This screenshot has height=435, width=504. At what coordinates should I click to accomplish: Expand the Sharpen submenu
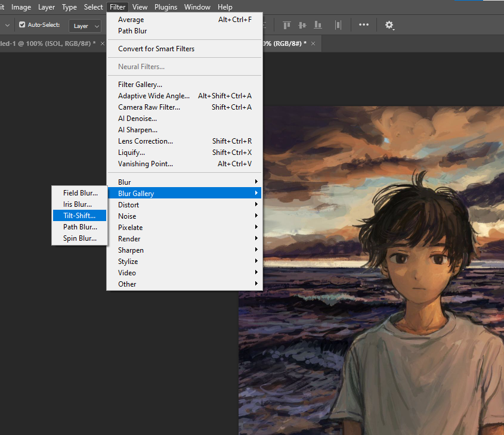(184, 250)
